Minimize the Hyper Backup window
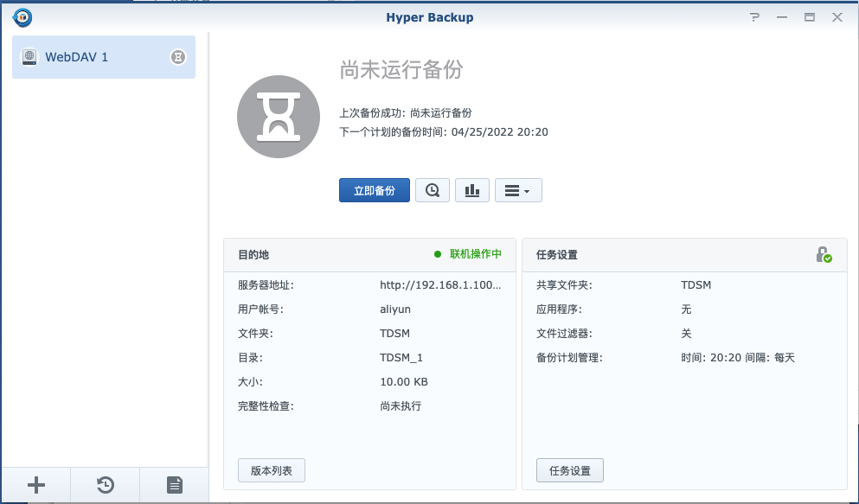859x504 pixels. (782, 17)
